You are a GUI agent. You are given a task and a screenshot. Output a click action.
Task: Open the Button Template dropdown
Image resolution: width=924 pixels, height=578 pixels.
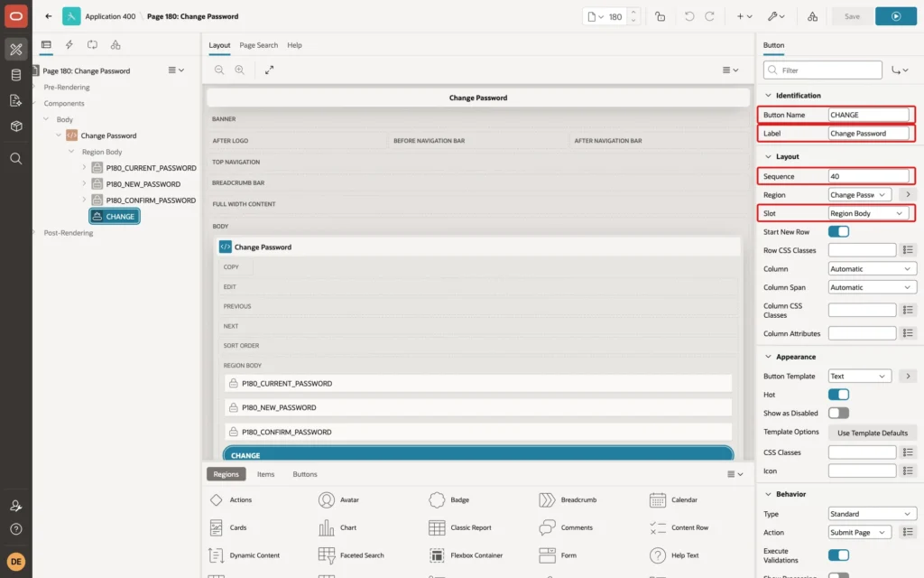pos(860,377)
